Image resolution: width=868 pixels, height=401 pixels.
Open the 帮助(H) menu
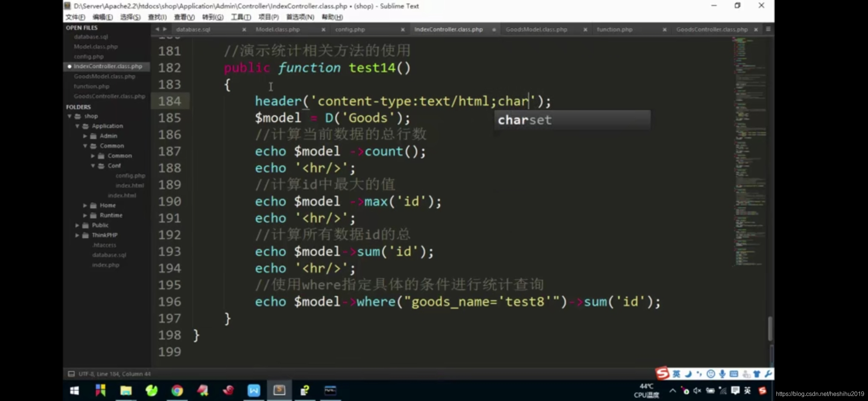[x=332, y=17]
